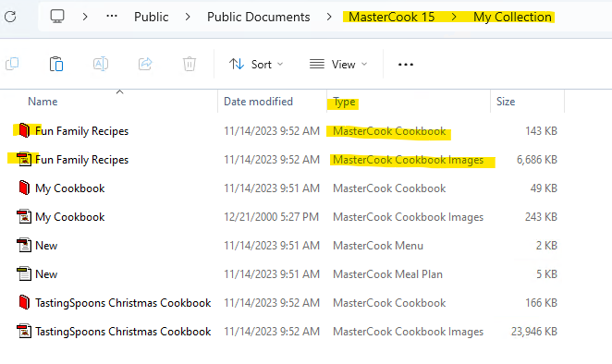
Task: Sort by the Date modified column
Action: click(x=258, y=102)
